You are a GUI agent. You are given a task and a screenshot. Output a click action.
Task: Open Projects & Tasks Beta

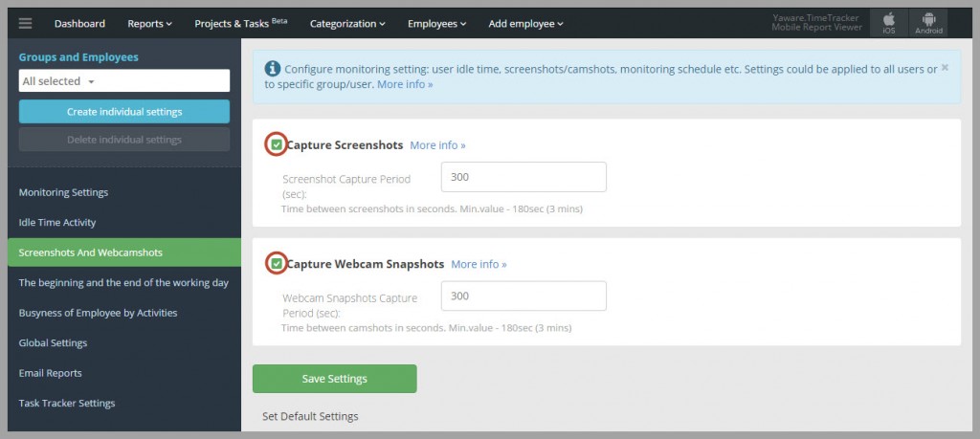point(240,23)
